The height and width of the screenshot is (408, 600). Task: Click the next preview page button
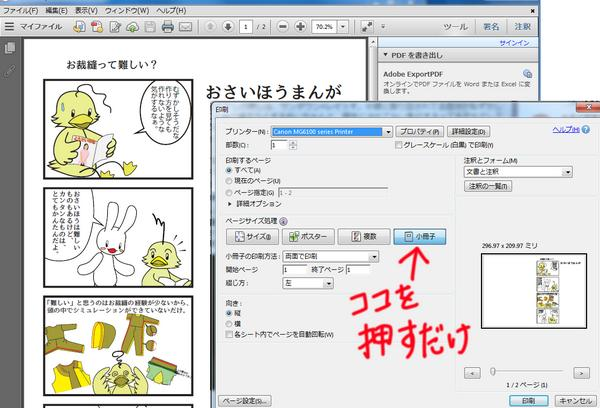(582, 373)
